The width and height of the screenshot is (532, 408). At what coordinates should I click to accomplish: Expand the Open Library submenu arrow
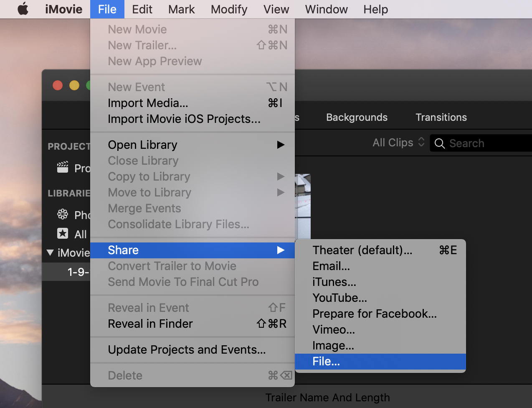coord(281,145)
